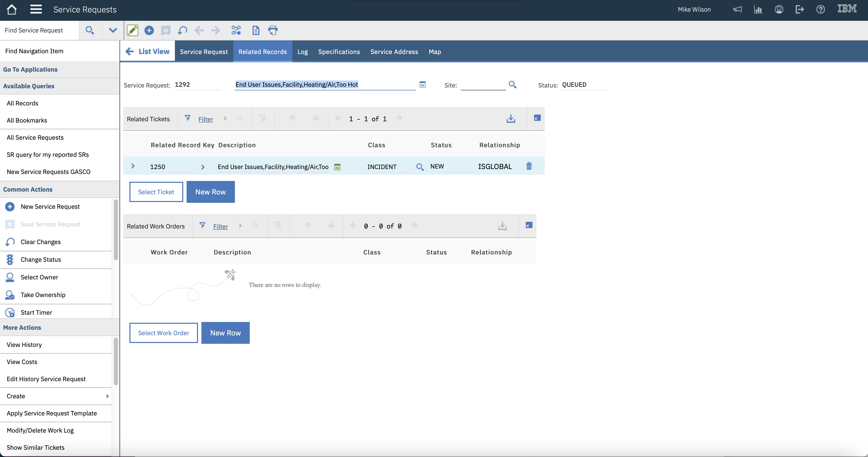Click the Help question mark icon
This screenshot has height=457, width=868.
[820, 9]
